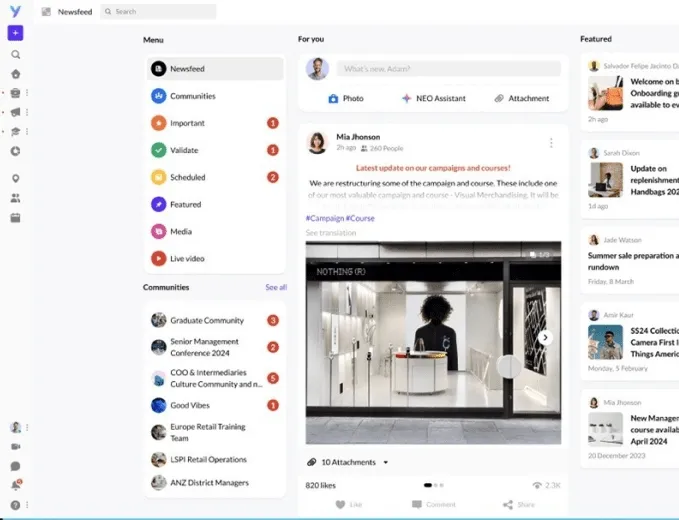The height and width of the screenshot is (520, 679).
Task: Share Mia Jhonson's post
Action: [x=519, y=504]
